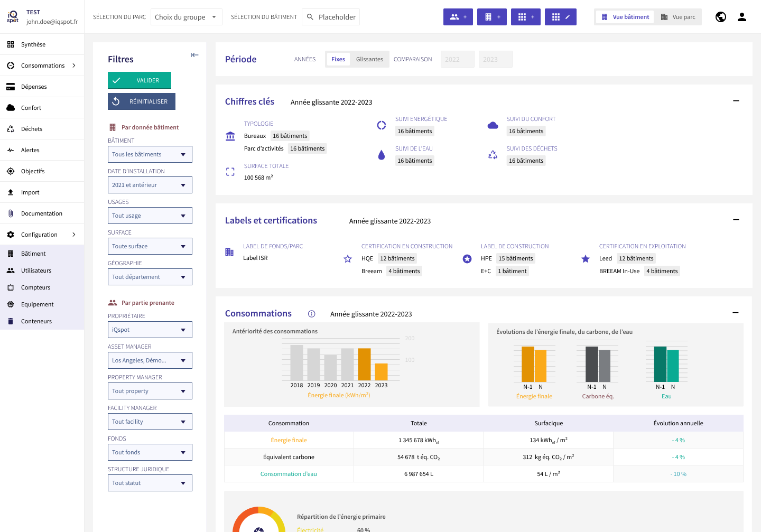The height and width of the screenshot is (532, 761).
Task: Open the iQspot propriétaire dropdown
Action: click(150, 330)
